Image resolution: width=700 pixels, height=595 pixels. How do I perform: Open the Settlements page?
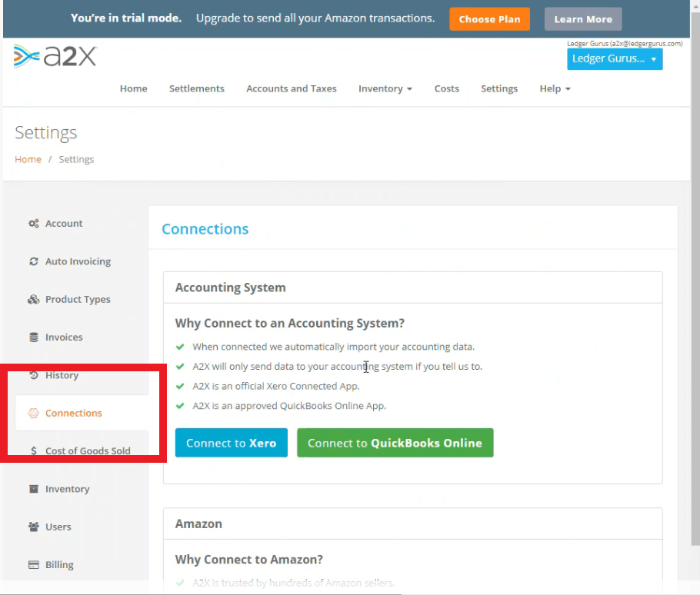pyautogui.click(x=196, y=88)
